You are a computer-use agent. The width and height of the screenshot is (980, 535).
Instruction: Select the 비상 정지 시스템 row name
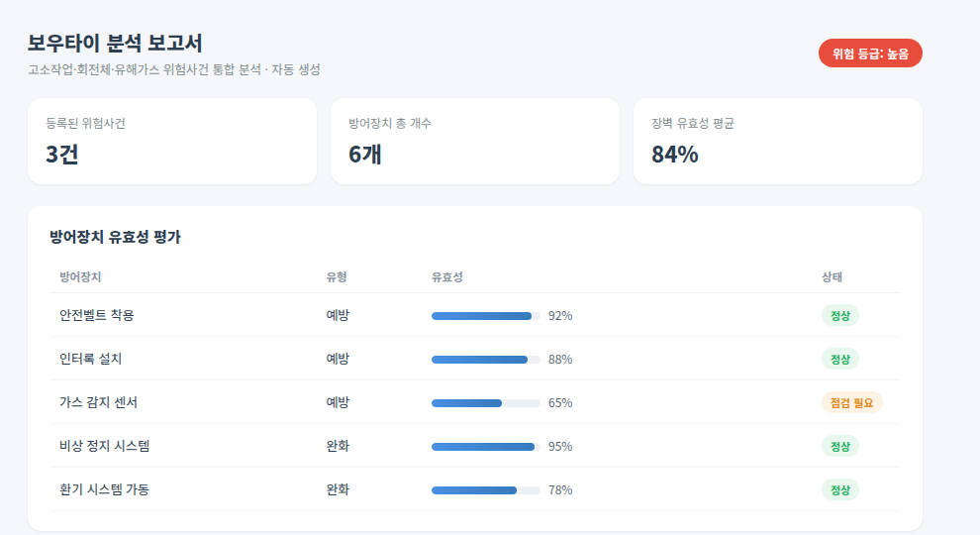point(104,446)
